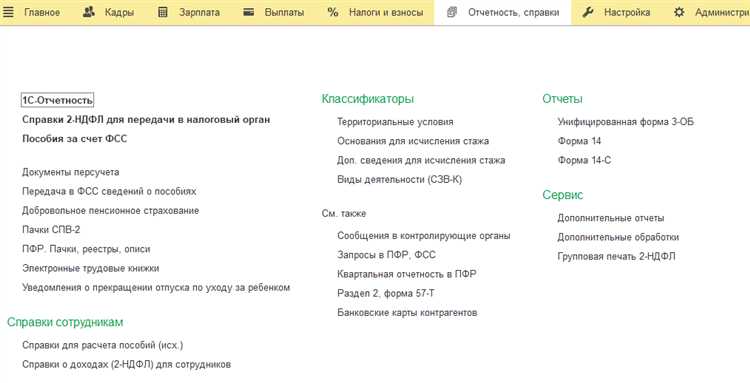Open Дополнительные обработки
750x383 pixels.
click(x=618, y=237)
